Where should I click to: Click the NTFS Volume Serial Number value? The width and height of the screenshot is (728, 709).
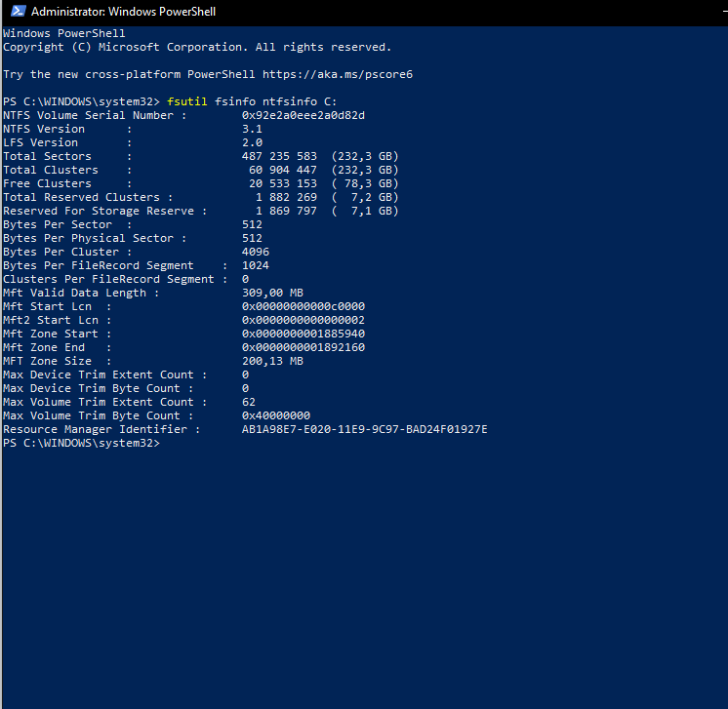[303, 115]
